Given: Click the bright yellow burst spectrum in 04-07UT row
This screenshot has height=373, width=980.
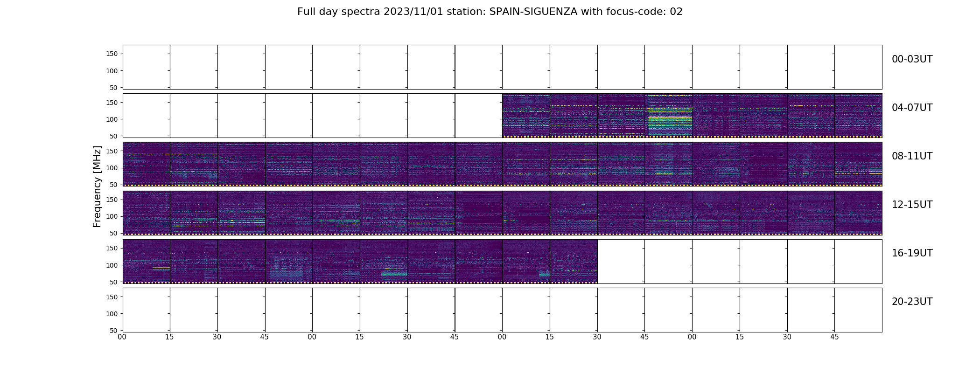Looking at the screenshot, I should [668, 116].
